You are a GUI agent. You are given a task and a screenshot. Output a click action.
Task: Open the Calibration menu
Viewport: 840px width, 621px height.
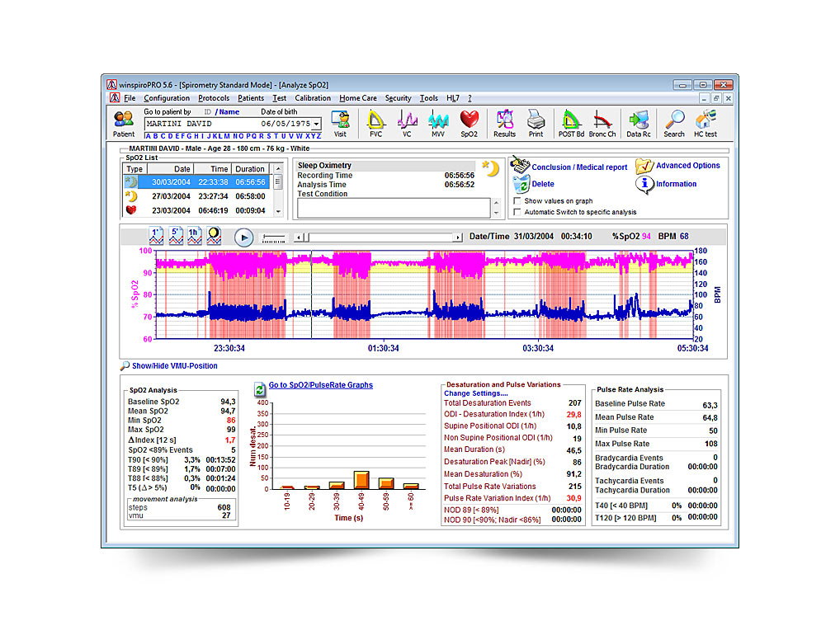click(313, 98)
